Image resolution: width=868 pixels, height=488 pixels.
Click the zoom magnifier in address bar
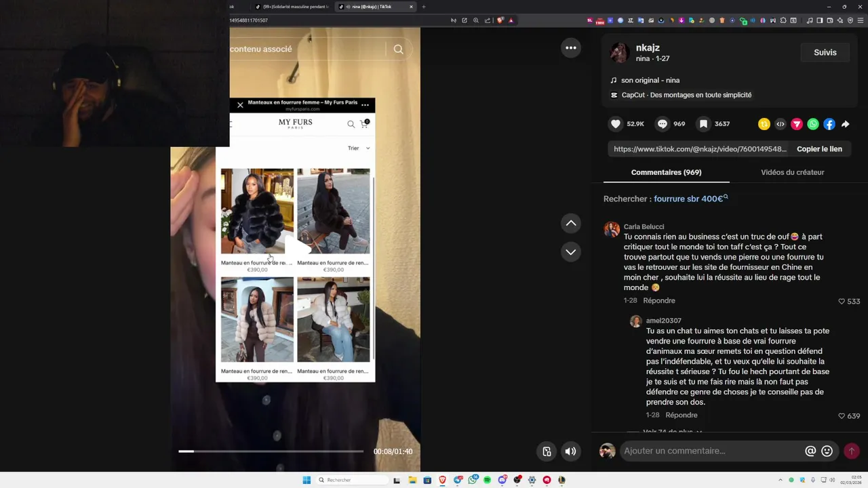click(476, 20)
